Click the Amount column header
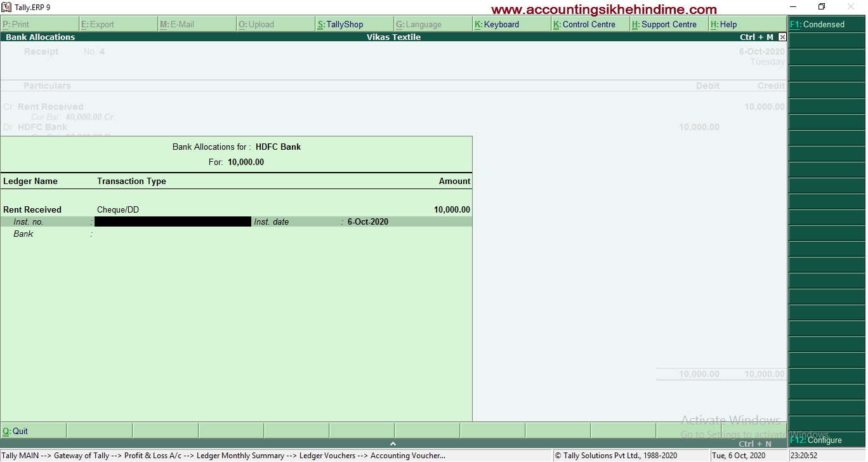 [x=454, y=181]
